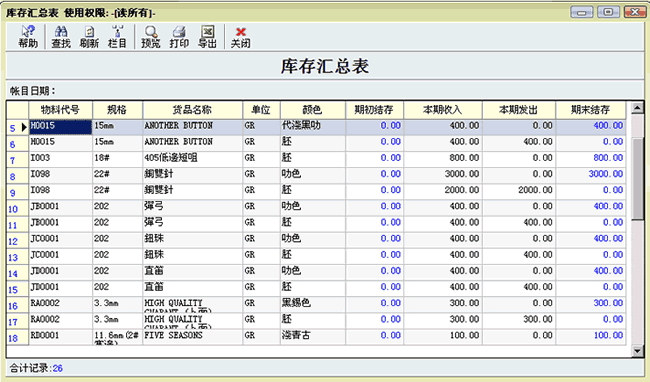Click 合计记录 count 26 in status bar
650x382 pixels.
pos(58,368)
